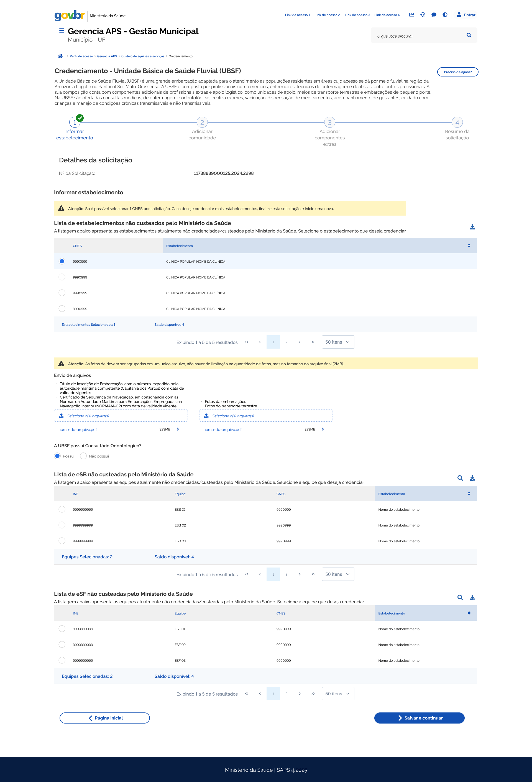The width and height of the screenshot is (532, 782).
Task: Select the last establishment row radio button
Action: [x=62, y=309]
